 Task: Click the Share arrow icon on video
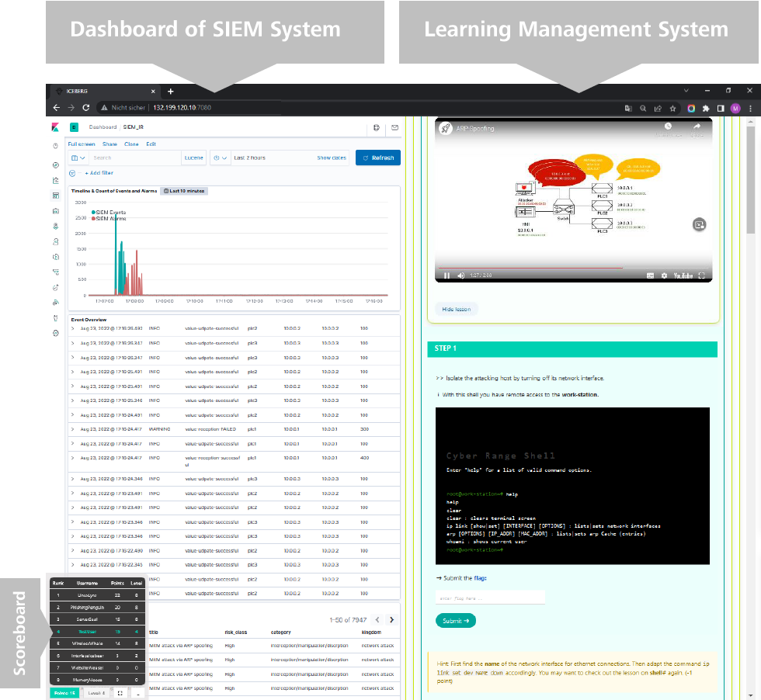(x=697, y=126)
